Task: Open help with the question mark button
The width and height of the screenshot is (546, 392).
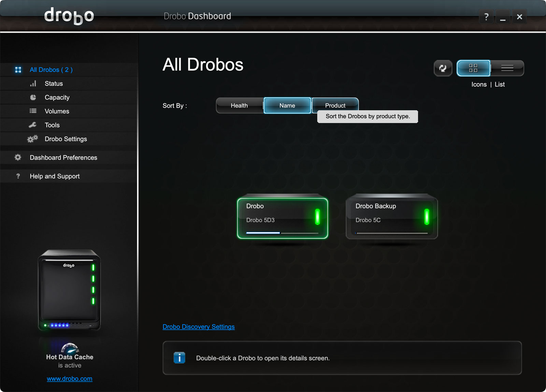Action: pos(486,17)
